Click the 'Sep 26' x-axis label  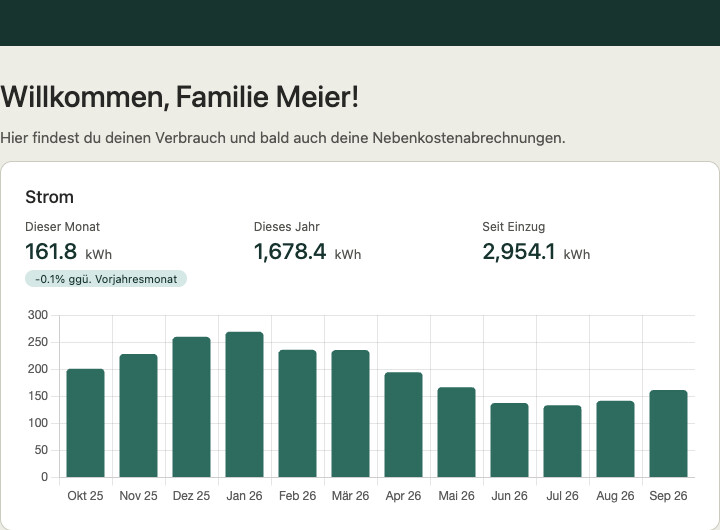669,496
